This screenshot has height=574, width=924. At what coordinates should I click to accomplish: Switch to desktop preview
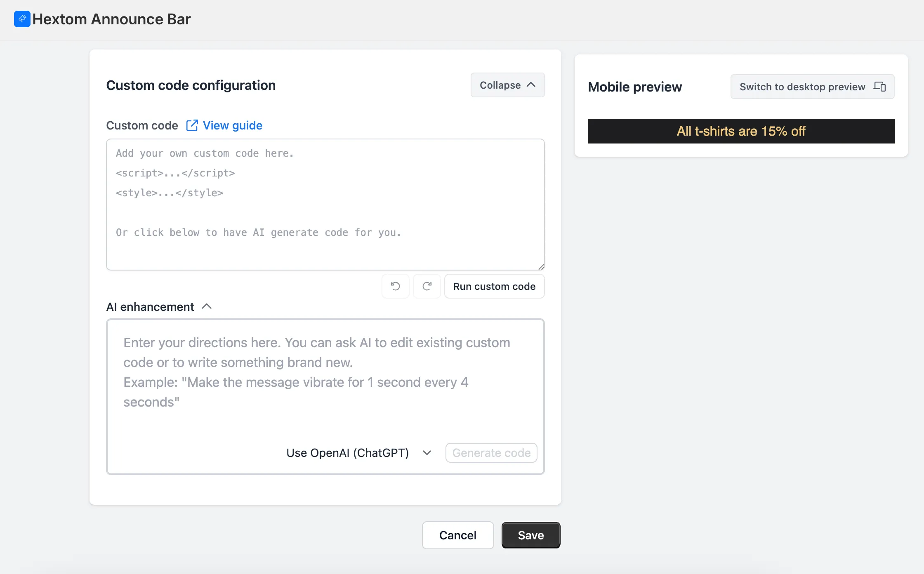[x=812, y=87]
